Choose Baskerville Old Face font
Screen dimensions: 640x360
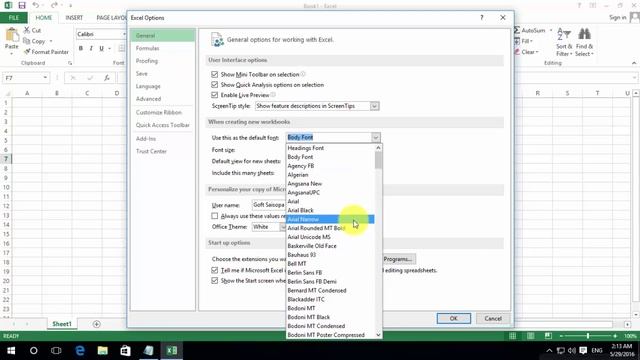click(330, 246)
